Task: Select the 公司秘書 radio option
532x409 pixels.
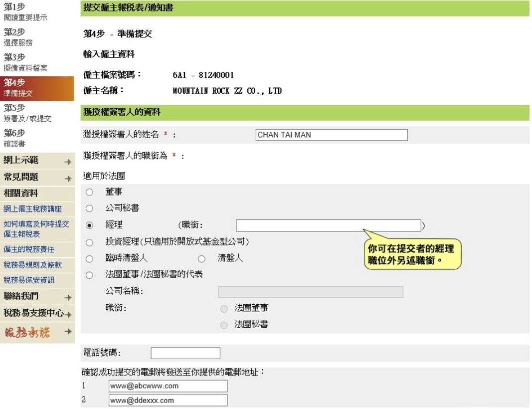Action: (89, 208)
